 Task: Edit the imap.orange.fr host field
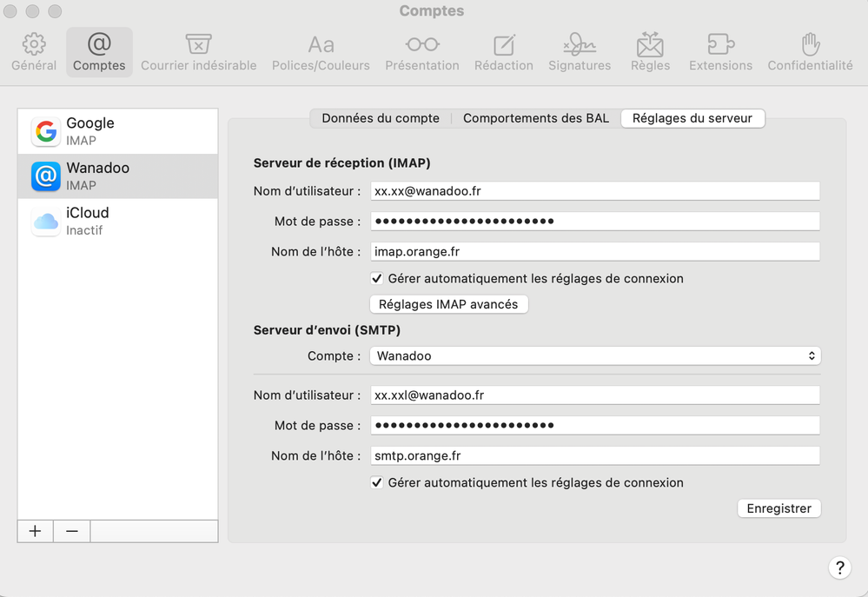[x=595, y=251]
